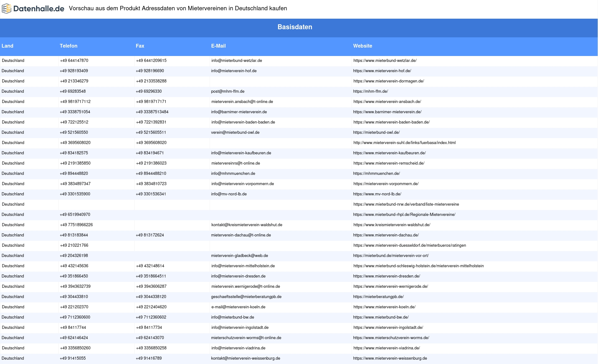Click the phone number +49 210221766
This screenshot has width=598, height=364.
74,245
